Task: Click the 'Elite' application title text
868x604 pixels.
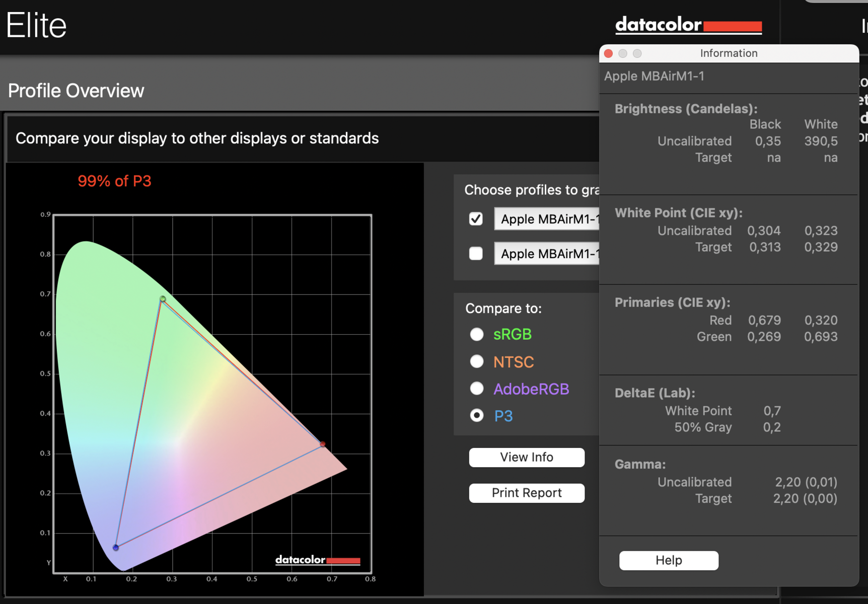Action: point(36,25)
